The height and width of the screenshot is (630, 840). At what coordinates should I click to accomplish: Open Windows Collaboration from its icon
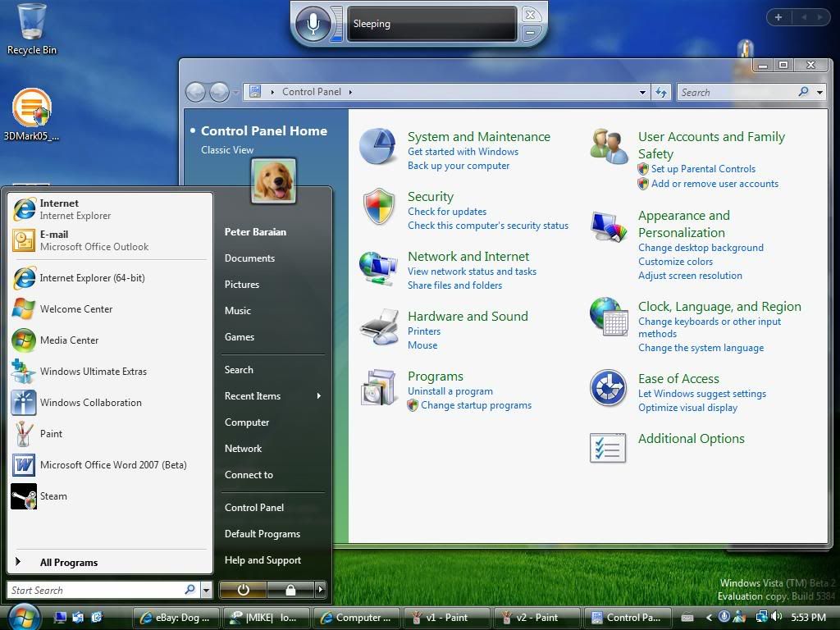tap(24, 402)
